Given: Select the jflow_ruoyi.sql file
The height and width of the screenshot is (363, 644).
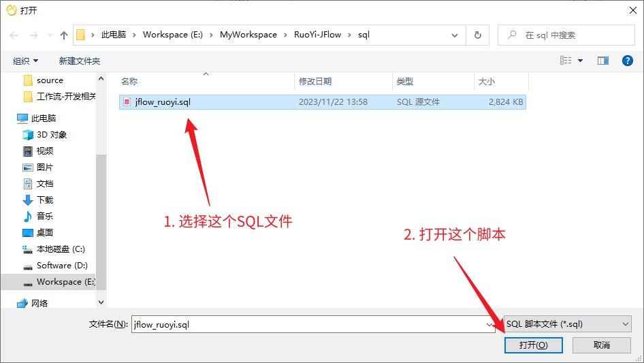Looking at the screenshot, I should click(x=163, y=102).
